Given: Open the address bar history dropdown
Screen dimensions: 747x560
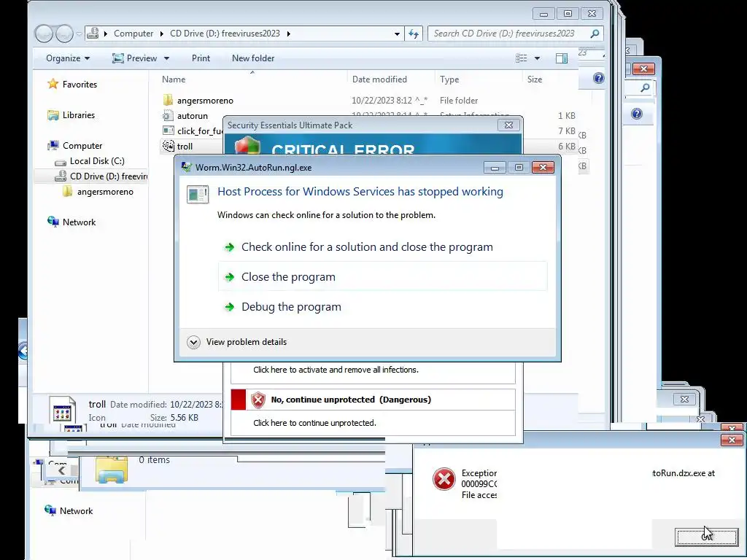Looking at the screenshot, I should click(x=397, y=34).
